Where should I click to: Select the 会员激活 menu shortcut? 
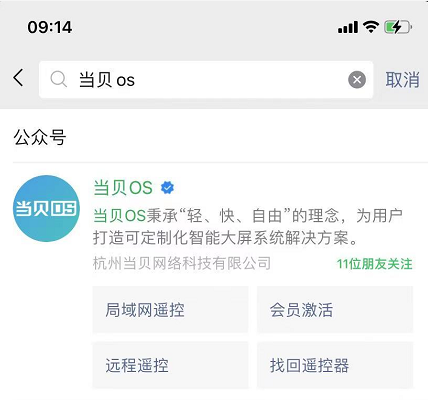[335, 310]
